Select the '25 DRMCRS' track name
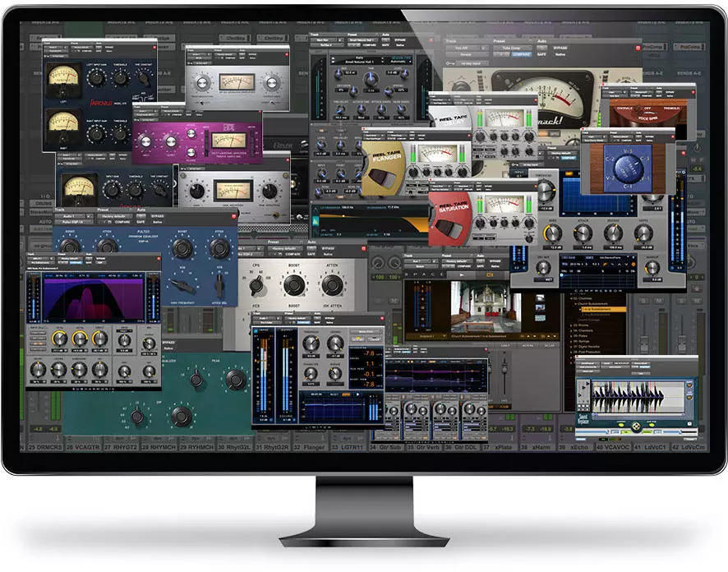Viewport: 728px width, 572px height. pyautogui.click(x=44, y=447)
